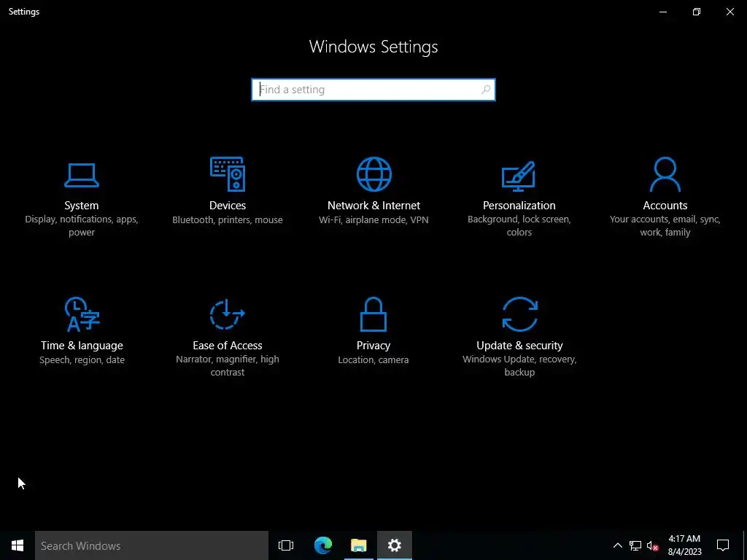Show hidden system tray icons

(617, 545)
